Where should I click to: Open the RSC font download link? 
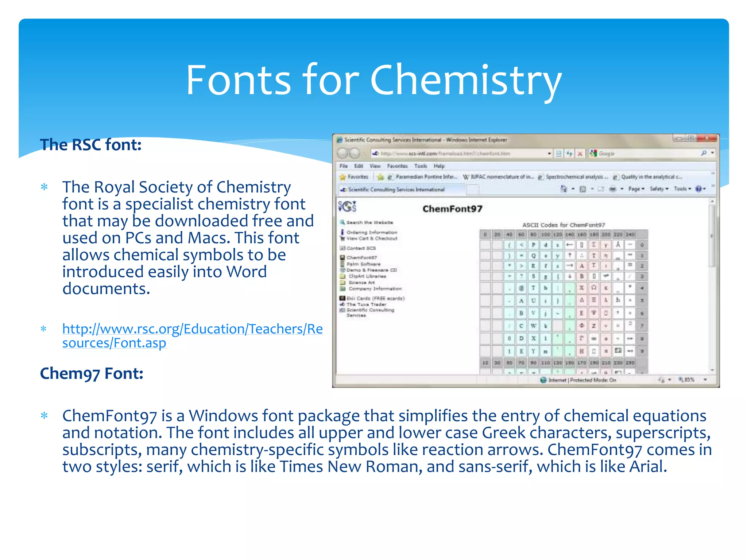coord(193,336)
